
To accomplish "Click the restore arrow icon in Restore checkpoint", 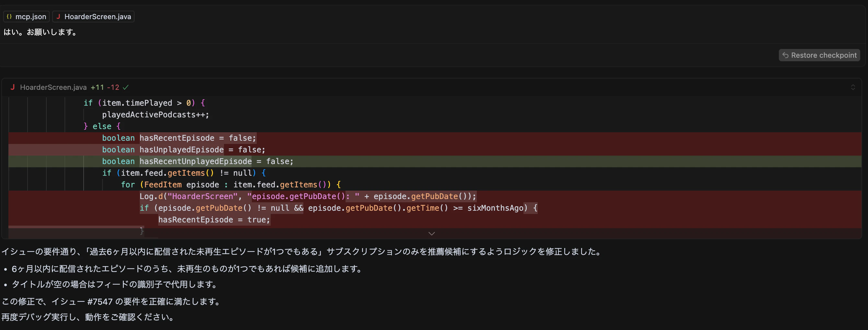I will pos(785,55).
